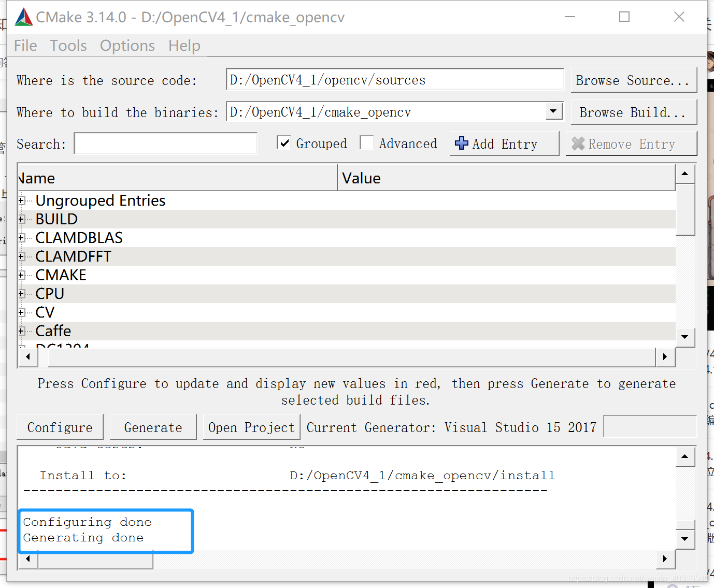Screen dimensions: 714x588
Task: Close the CMake window
Action: [679, 17]
